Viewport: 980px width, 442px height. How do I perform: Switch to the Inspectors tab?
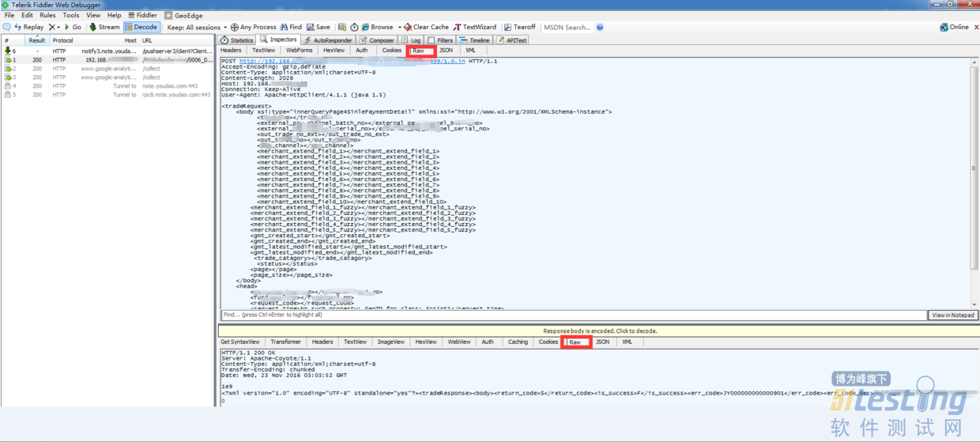click(278, 40)
